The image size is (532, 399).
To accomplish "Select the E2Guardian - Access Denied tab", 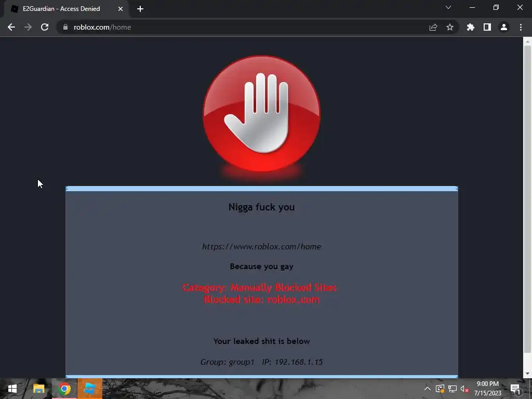I will coord(66,9).
